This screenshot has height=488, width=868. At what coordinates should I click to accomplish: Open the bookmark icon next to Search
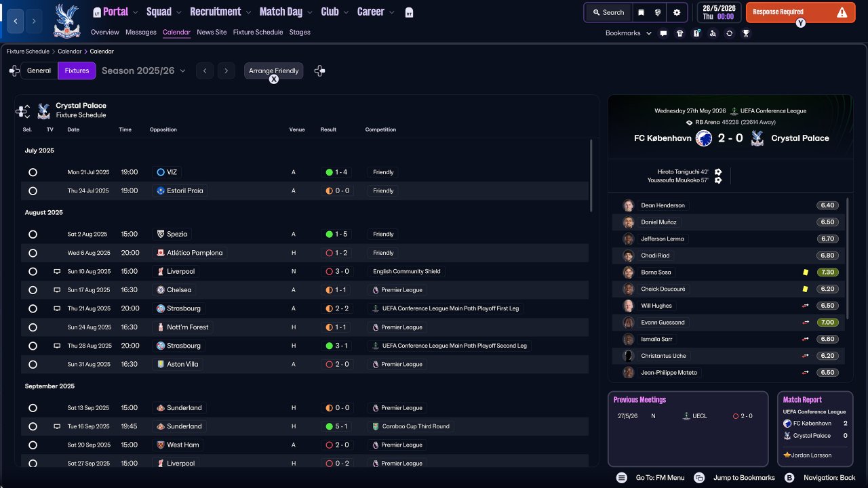coord(641,12)
